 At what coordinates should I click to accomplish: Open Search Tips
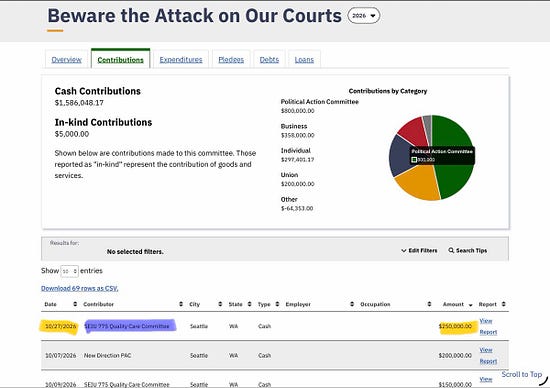(x=468, y=250)
